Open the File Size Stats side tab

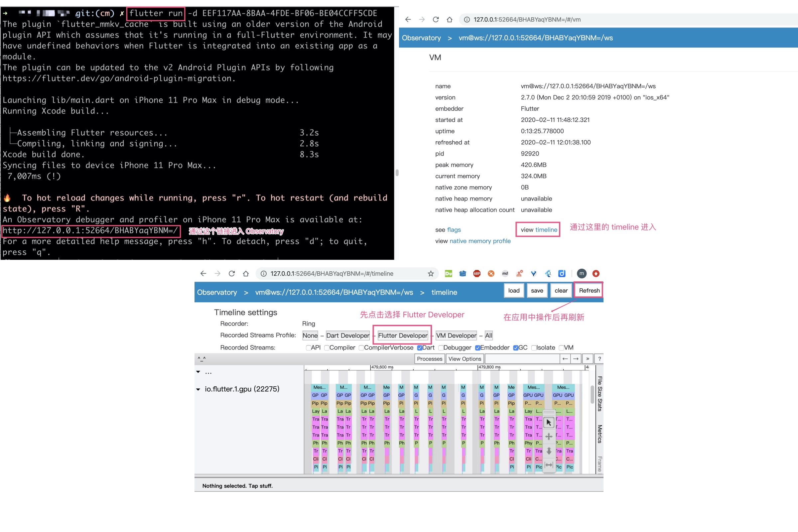(x=599, y=394)
